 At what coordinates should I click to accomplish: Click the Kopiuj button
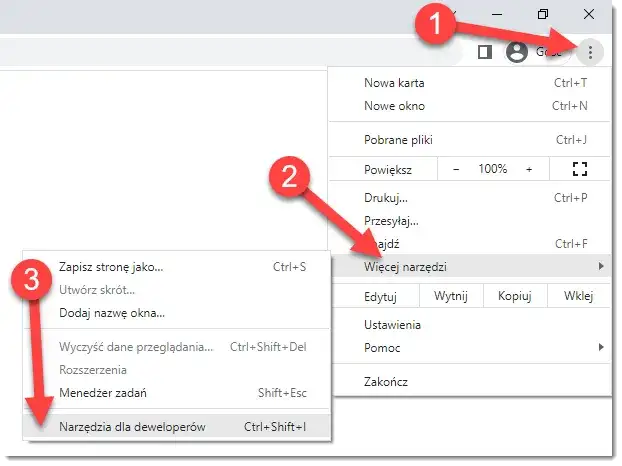(x=515, y=296)
